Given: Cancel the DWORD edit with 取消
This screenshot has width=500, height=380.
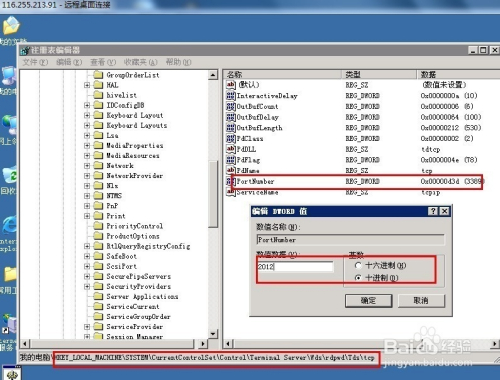Looking at the screenshot, I should click(x=421, y=301).
